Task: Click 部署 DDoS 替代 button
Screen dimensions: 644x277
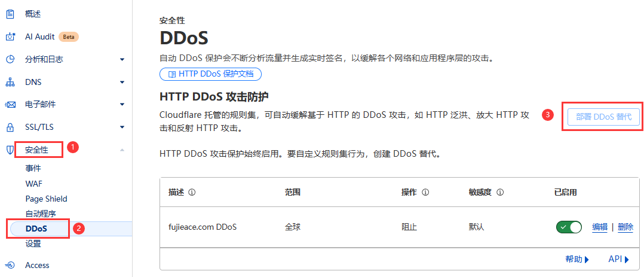Action: (x=603, y=117)
